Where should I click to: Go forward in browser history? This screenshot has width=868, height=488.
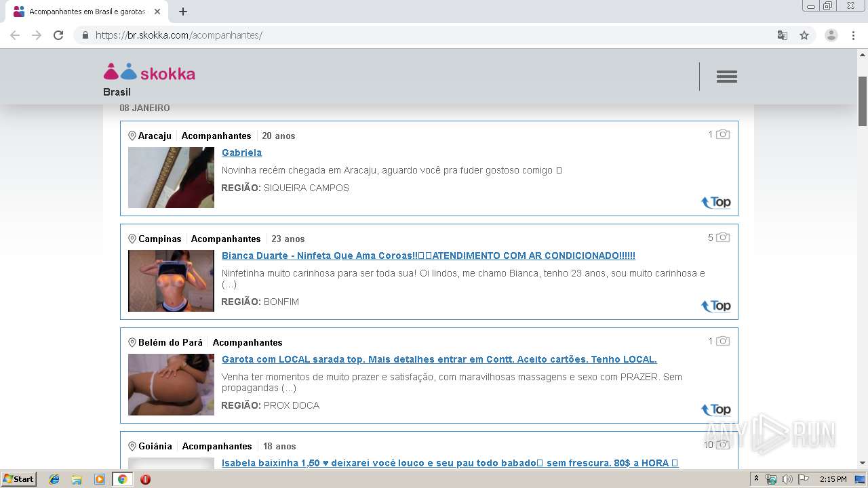pyautogui.click(x=37, y=35)
